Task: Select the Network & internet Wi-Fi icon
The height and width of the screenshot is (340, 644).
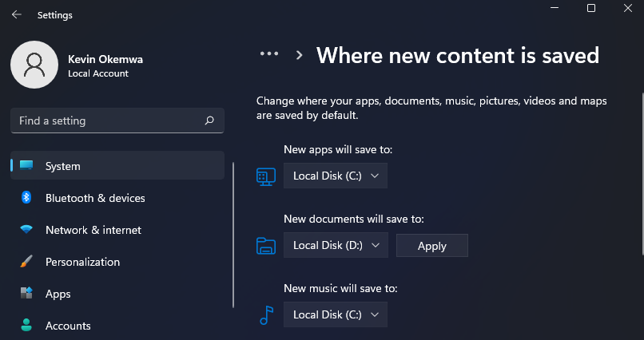Action: 26,230
